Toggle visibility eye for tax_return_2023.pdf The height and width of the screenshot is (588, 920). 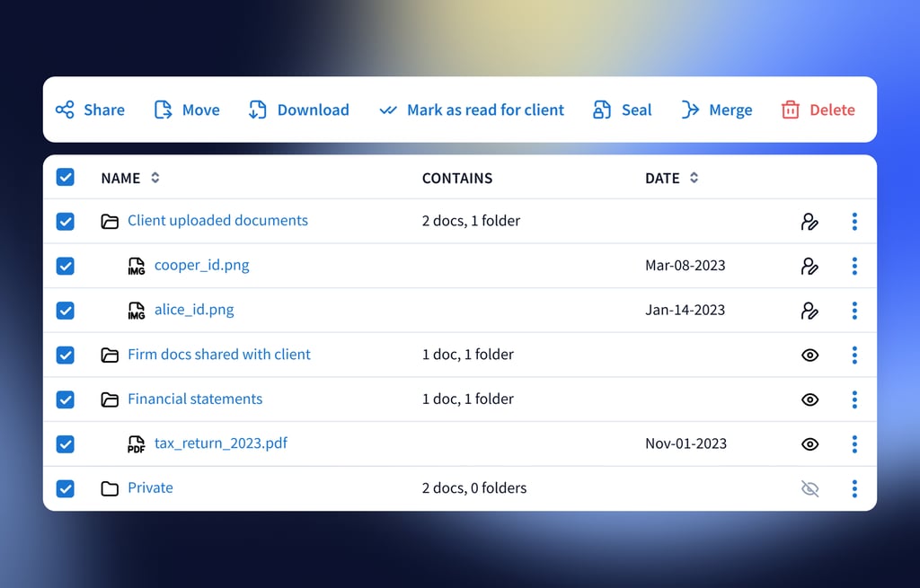(x=809, y=444)
